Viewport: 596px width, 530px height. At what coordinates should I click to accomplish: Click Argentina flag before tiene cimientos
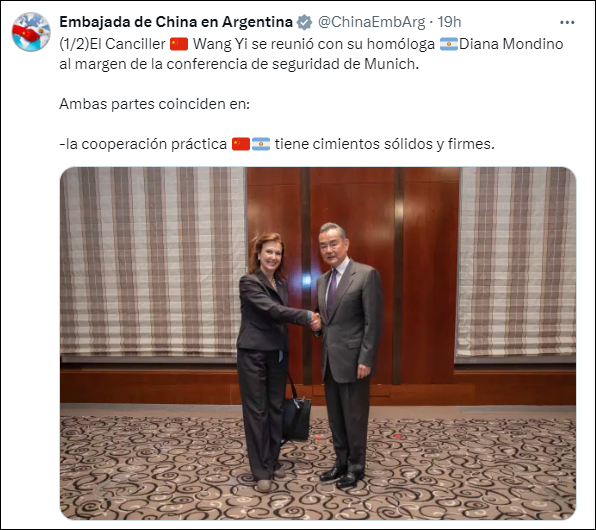(261, 144)
